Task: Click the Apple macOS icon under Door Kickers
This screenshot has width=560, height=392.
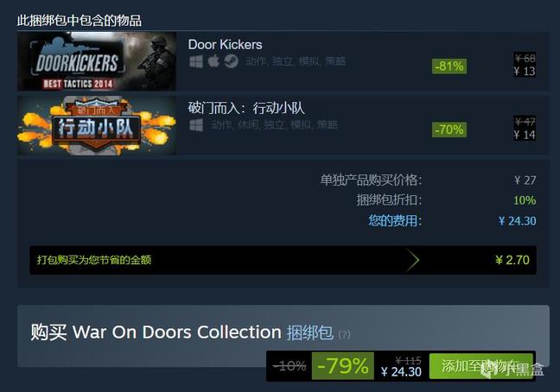Action: 213,61
